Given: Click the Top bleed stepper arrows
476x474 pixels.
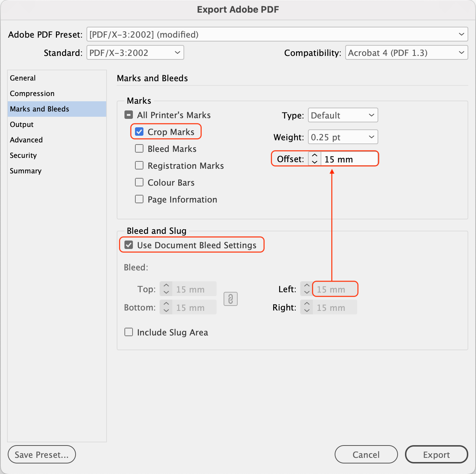Looking at the screenshot, I should [x=166, y=289].
